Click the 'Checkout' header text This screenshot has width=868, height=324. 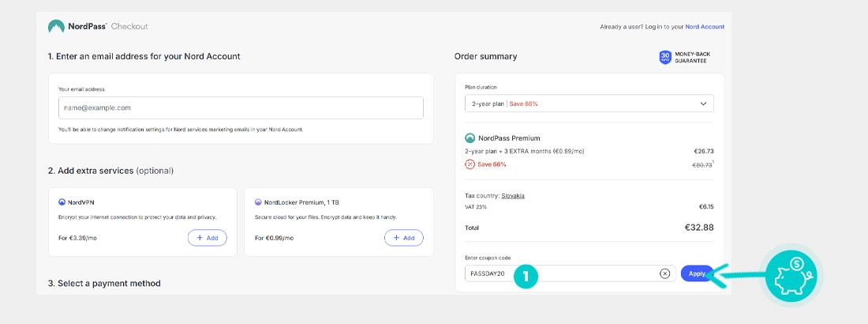coord(129,26)
